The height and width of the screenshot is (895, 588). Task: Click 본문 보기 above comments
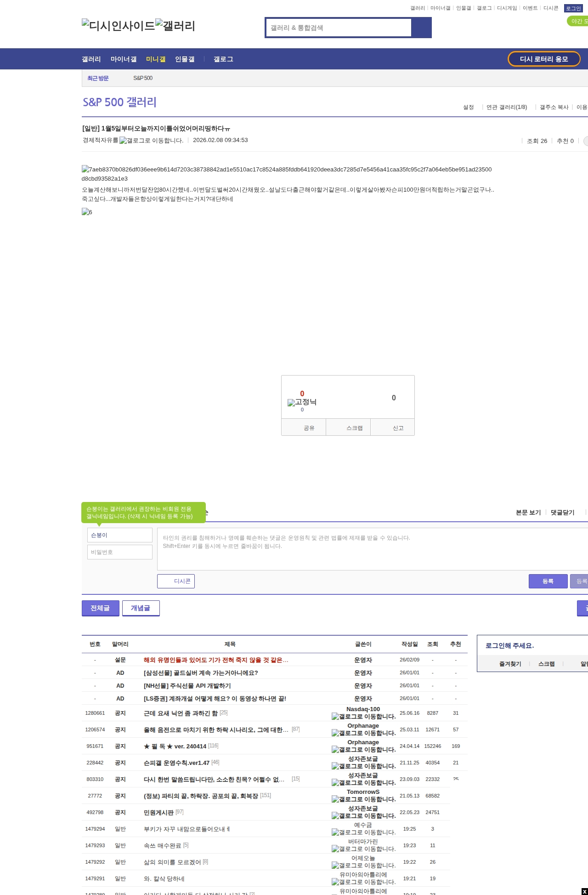(528, 513)
